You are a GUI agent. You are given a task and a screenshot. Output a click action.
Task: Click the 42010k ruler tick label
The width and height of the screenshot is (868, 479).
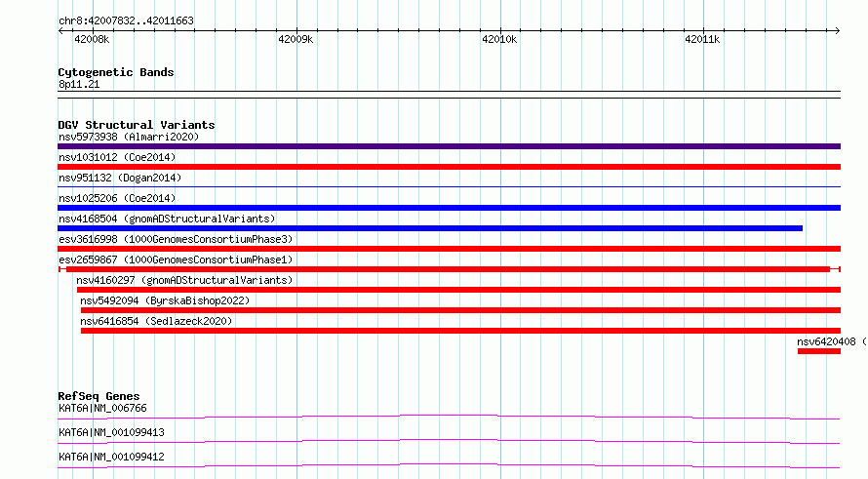click(x=499, y=39)
